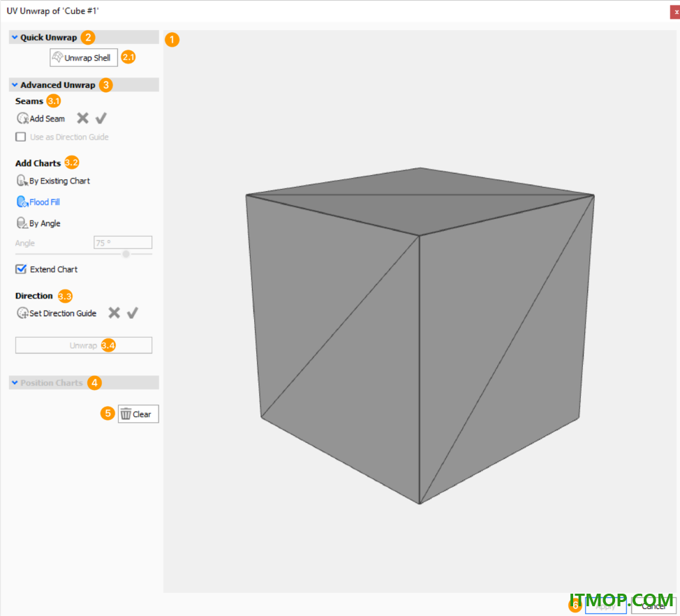Viewport: 680px width, 616px height.
Task: Confirm direction guide with checkmark icon
Action: [132, 313]
